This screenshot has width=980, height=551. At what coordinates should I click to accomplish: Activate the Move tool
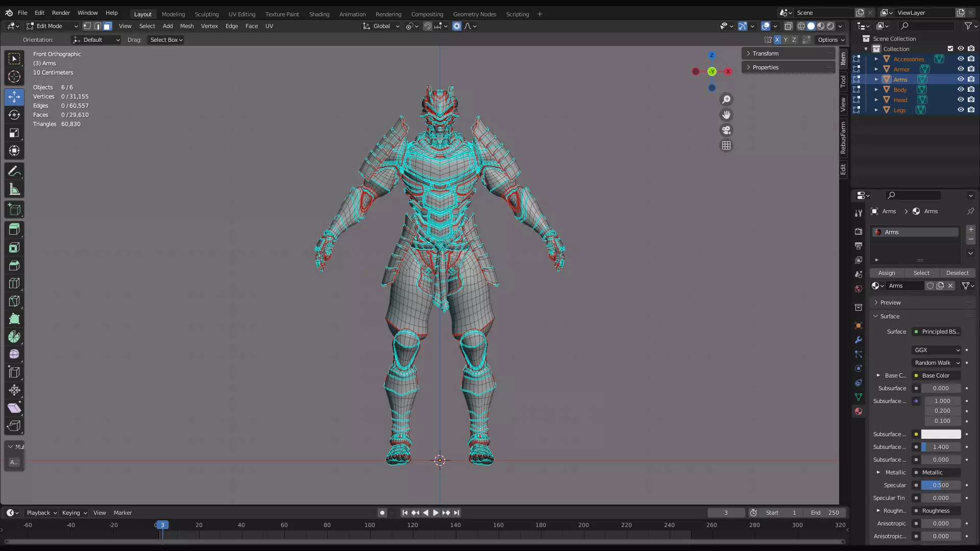(x=14, y=97)
